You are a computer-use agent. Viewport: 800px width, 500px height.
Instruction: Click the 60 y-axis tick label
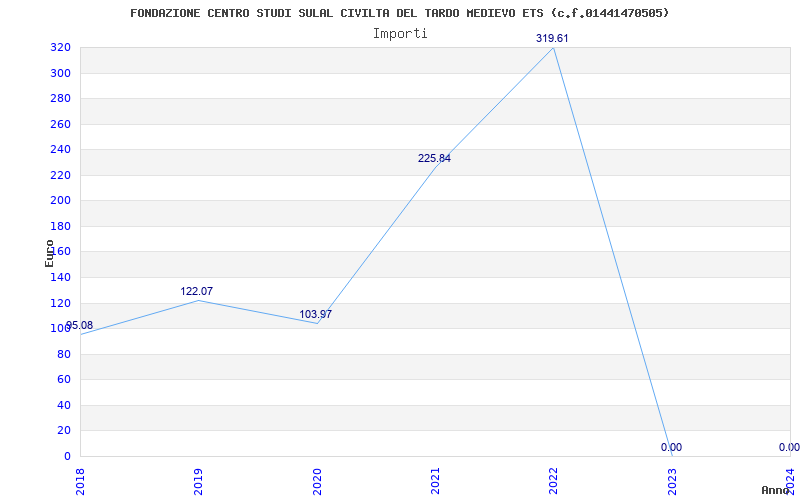pyautogui.click(x=63, y=380)
